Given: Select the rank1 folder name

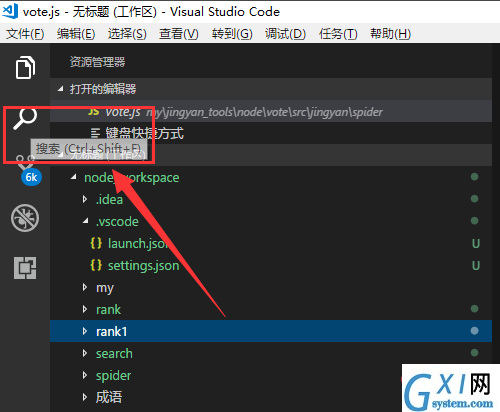Looking at the screenshot, I should coord(112,331).
